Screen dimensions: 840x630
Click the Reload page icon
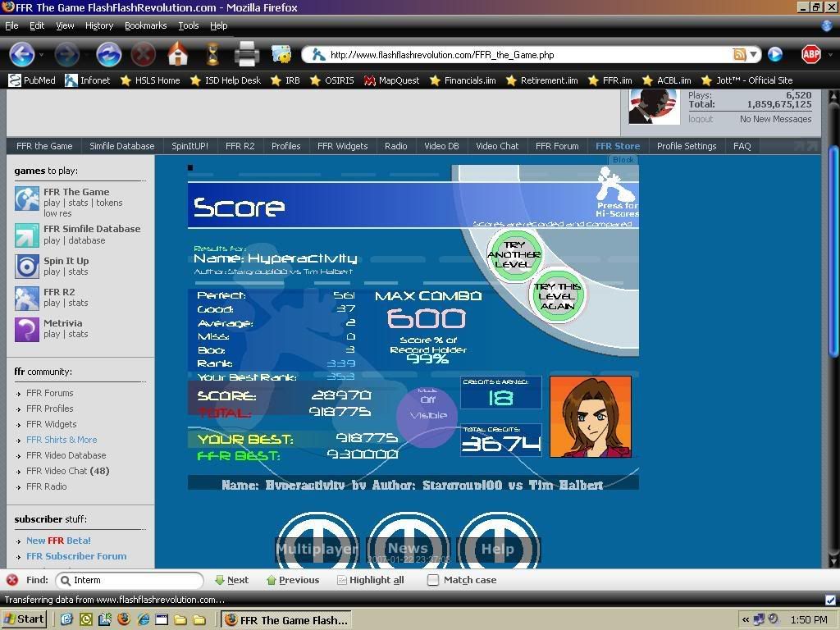point(109,55)
